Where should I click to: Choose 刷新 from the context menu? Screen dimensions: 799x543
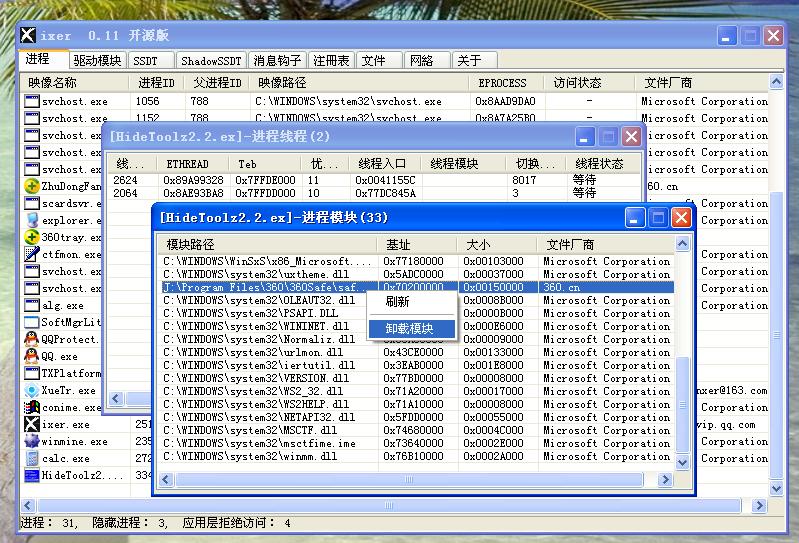click(x=411, y=302)
